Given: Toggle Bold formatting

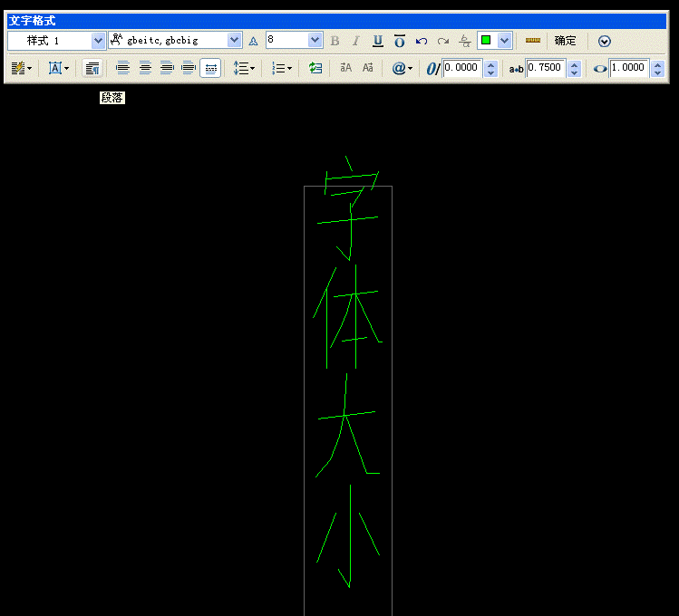Looking at the screenshot, I should (335, 41).
